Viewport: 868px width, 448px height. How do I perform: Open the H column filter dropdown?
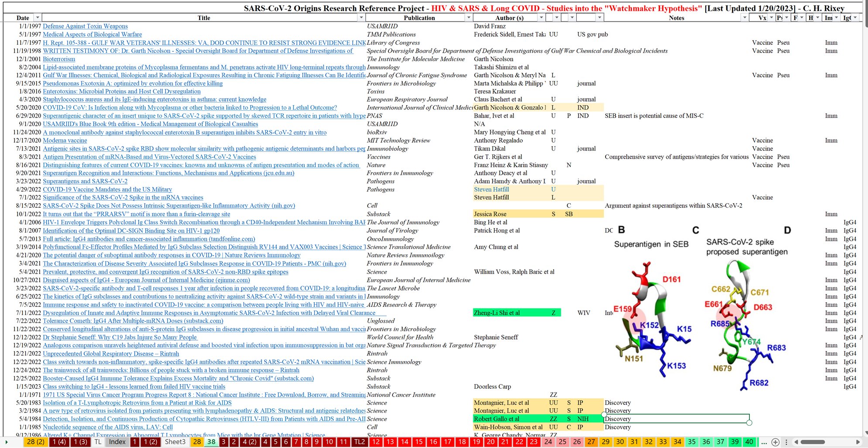point(818,17)
